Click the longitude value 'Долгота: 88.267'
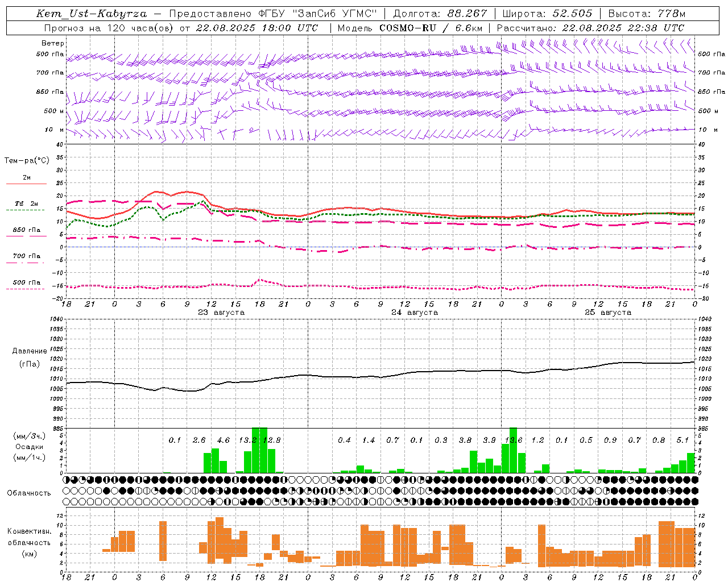Screen dimensions: 728x582 tap(440, 14)
